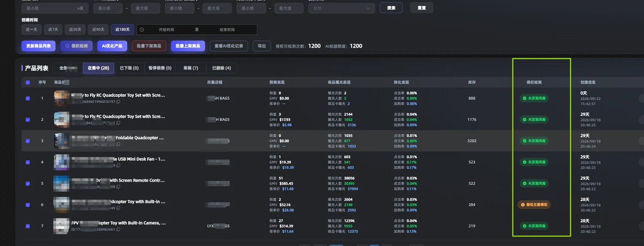Screen dimensions: 644x246
Task: Click the 未发现风险 badge in the 1176 stock row
Action: tap(534, 120)
